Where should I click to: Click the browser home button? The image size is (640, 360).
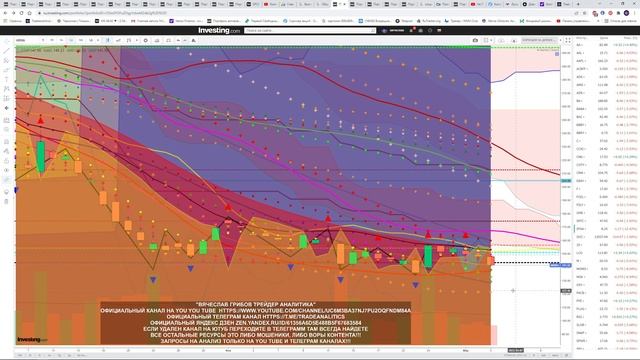[x=29, y=13]
